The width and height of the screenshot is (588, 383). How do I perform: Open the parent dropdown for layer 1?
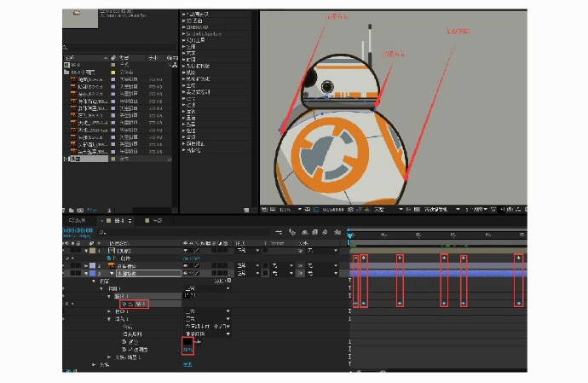tap(322, 251)
